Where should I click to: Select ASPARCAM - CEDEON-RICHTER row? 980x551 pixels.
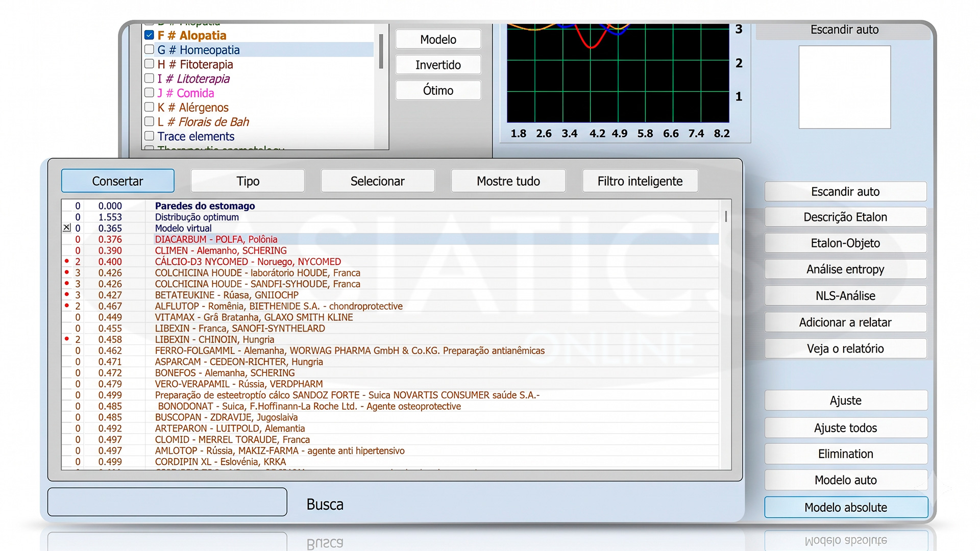[x=390, y=362]
